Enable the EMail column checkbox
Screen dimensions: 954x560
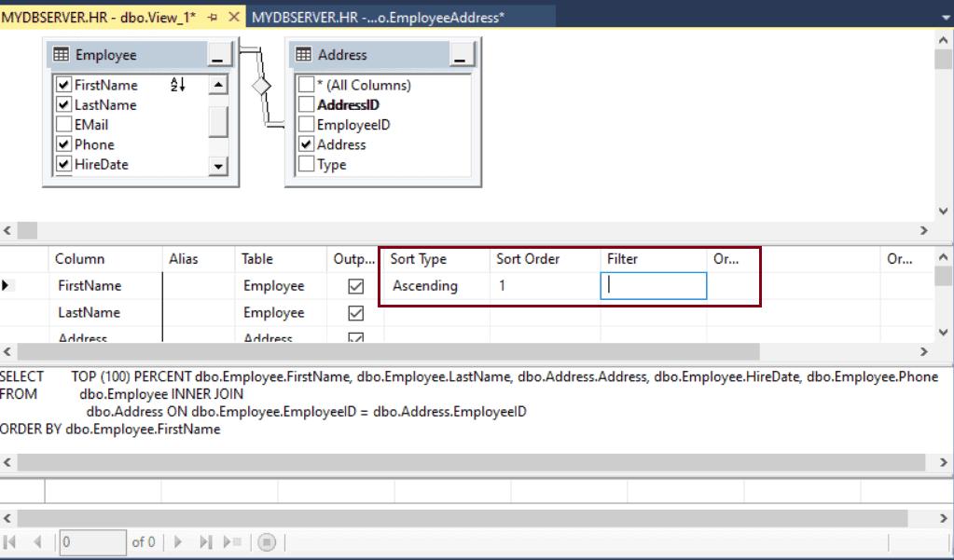63,125
